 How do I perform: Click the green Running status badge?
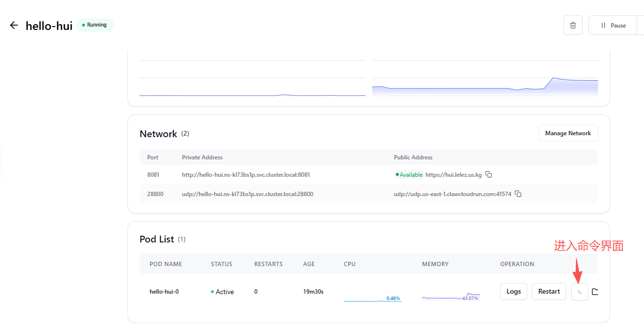[95, 25]
